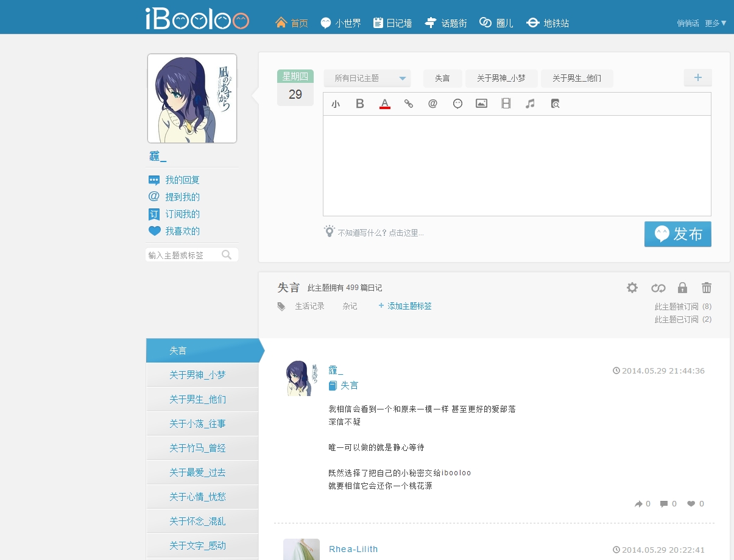Click 不知道写什么? 点击这里... hint
This screenshot has width=734, height=560.
[381, 233]
